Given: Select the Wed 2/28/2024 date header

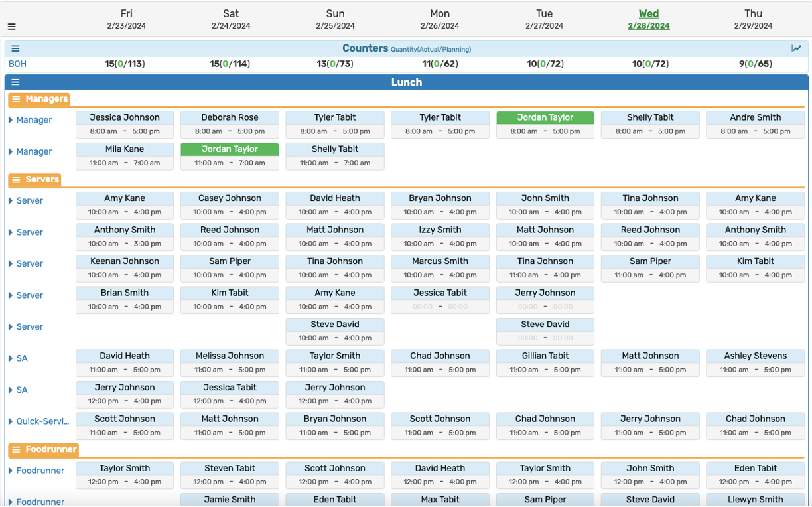Looking at the screenshot, I should pyautogui.click(x=648, y=19).
